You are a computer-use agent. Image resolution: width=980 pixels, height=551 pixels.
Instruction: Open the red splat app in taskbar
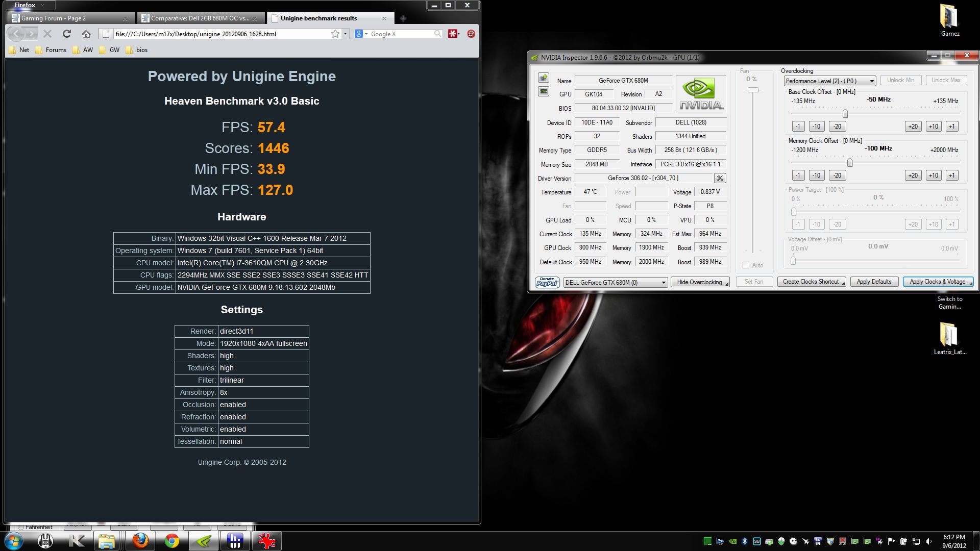[x=267, y=541]
